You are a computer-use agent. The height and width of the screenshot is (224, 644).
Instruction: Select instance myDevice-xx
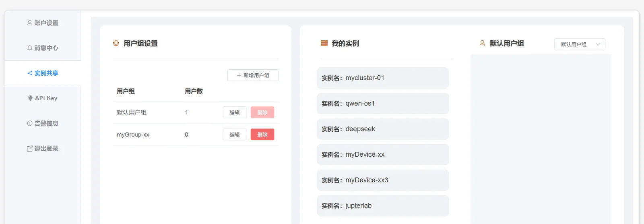[383, 155]
